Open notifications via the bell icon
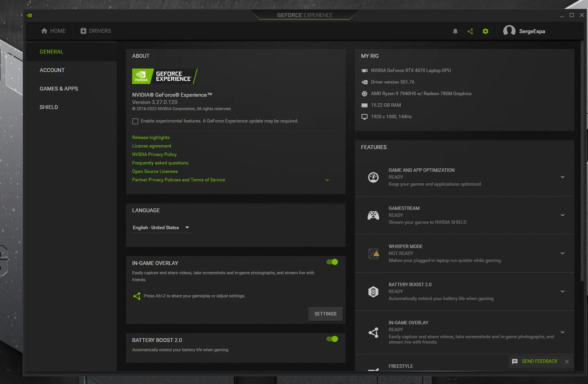588x384 pixels. tap(455, 31)
